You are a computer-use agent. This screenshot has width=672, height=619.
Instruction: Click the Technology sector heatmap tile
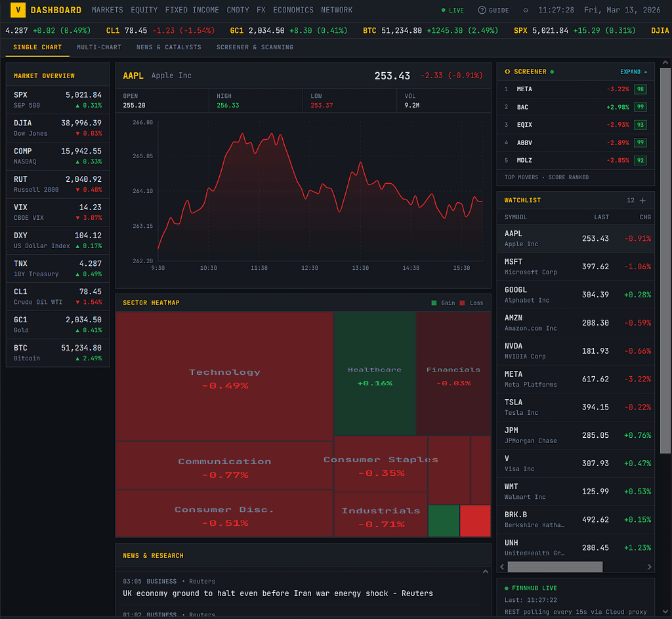pos(224,376)
